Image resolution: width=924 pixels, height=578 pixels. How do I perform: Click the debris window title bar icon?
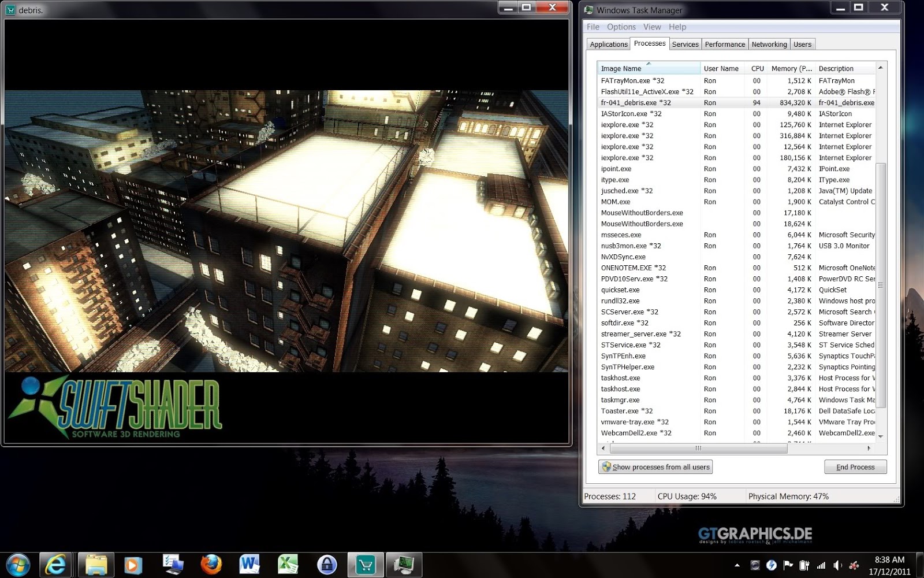(x=10, y=10)
